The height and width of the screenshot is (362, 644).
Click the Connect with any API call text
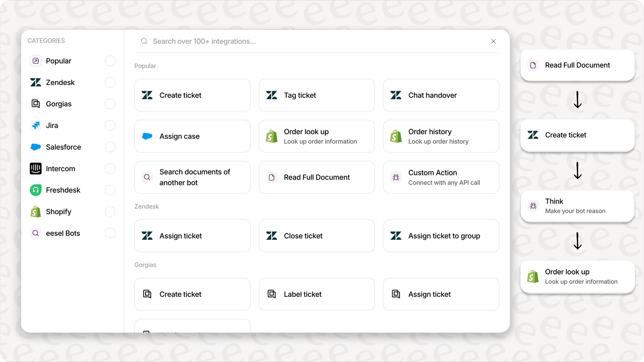[444, 183]
